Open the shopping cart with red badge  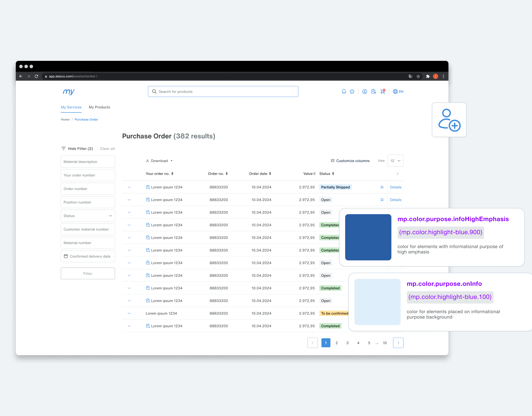pyautogui.click(x=383, y=92)
